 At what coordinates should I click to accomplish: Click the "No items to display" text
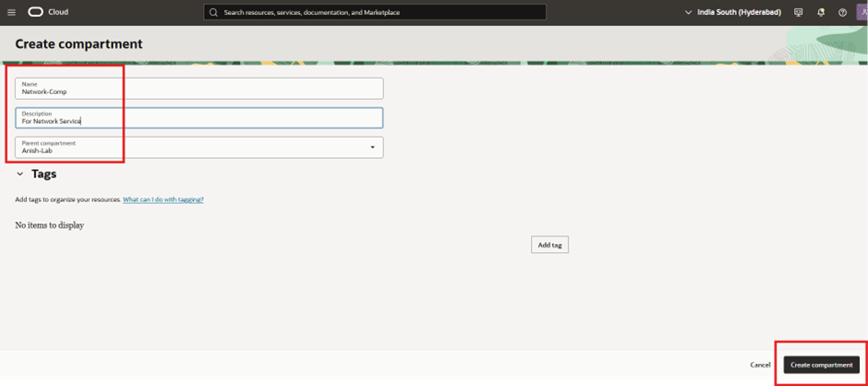(50, 225)
